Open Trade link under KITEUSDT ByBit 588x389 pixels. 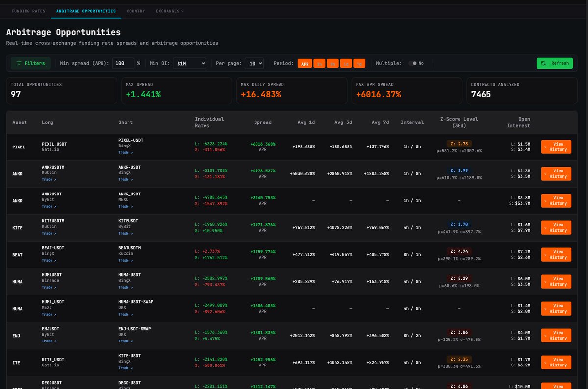point(125,234)
